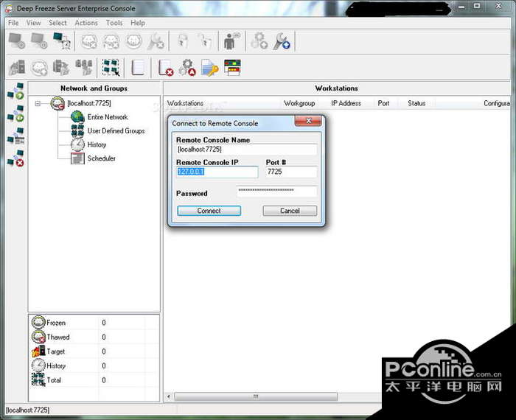Click the Cancel button in the dialog
This screenshot has width=516, height=420.
[x=290, y=211]
